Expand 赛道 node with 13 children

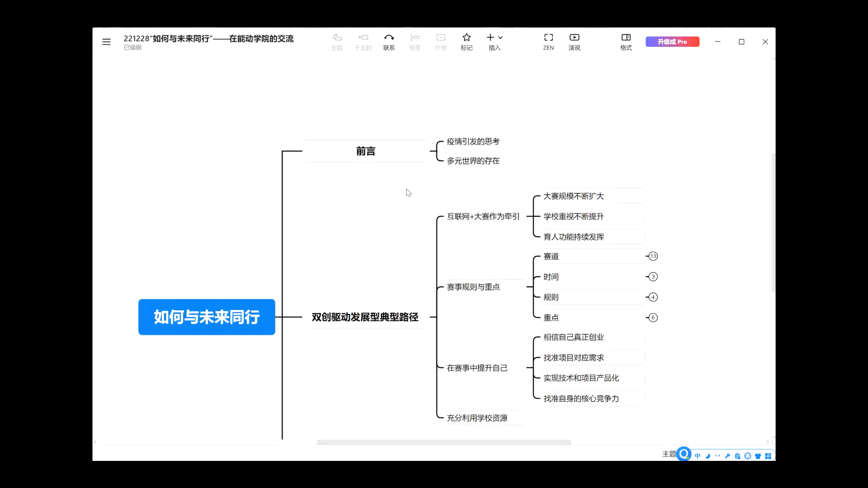[x=653, y=256]
